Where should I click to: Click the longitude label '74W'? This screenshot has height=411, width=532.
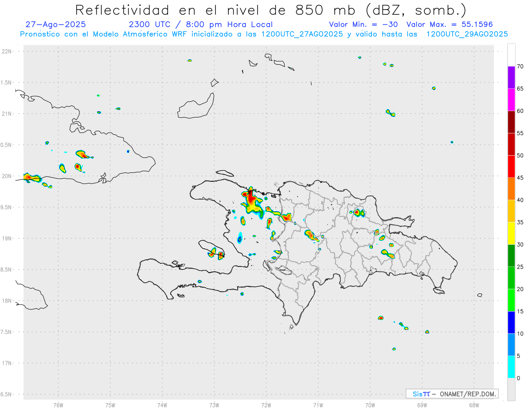pyautogui.click(x=162, y=405)
